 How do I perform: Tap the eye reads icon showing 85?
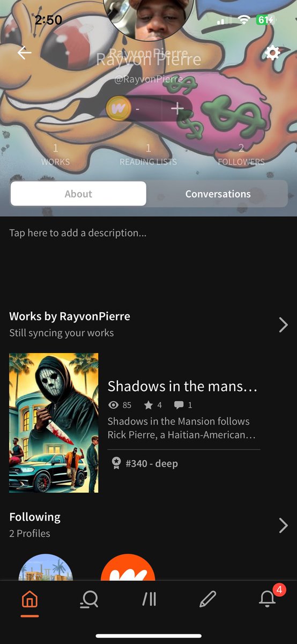(113, 405)
